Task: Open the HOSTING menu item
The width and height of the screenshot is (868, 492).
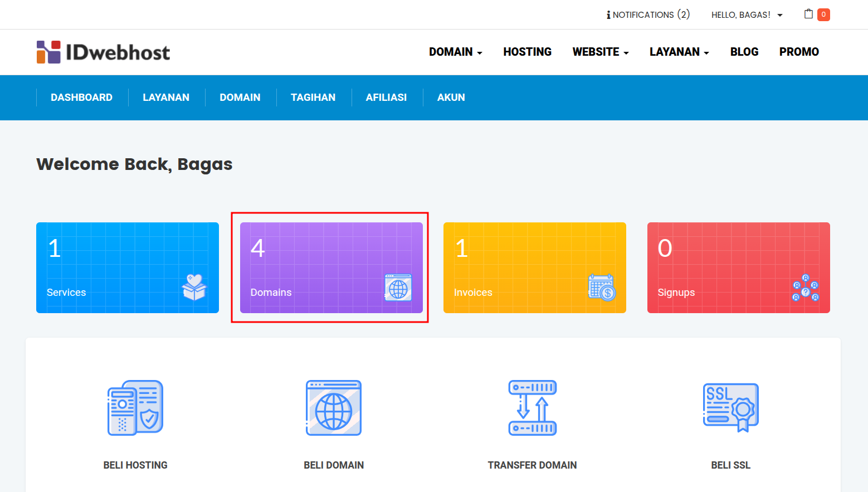Action: point(528,52)
